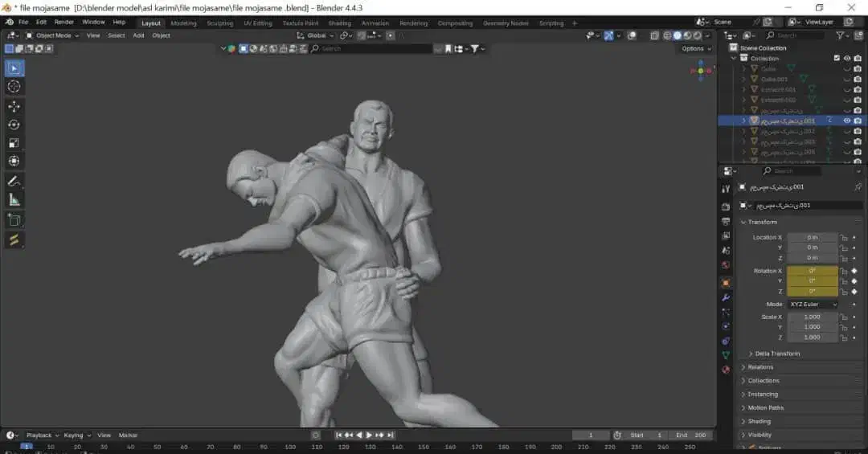Play the animation in the timeline
868x454 pixels.
(369, 435)
